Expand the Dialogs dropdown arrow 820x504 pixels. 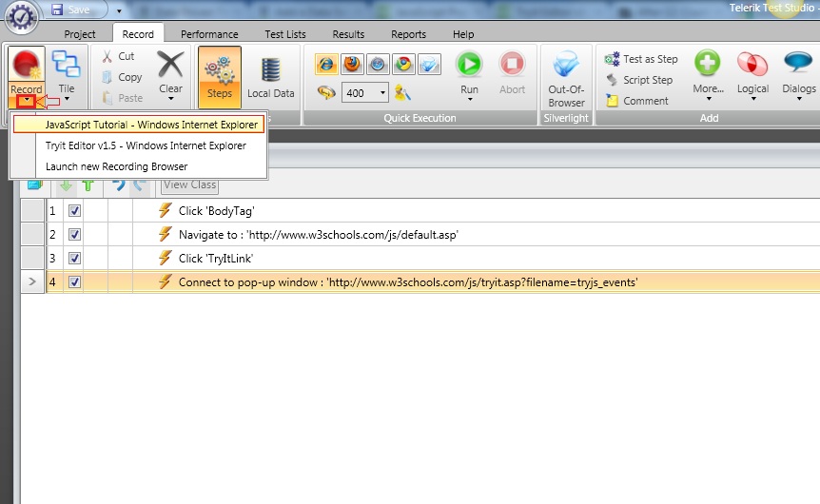799,99
